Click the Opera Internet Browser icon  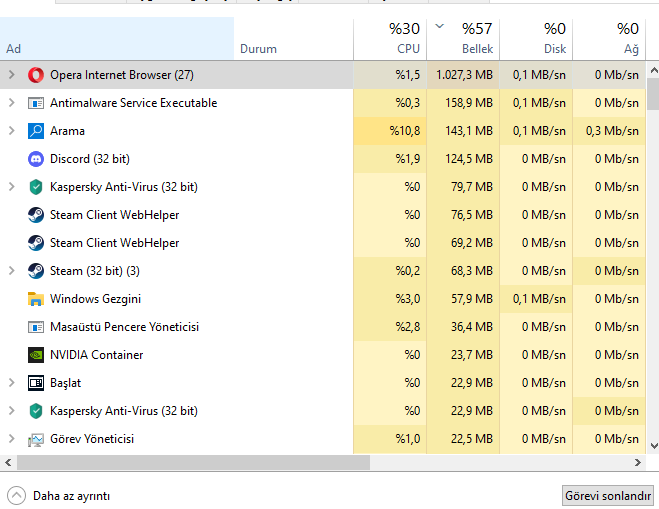(x=36, y=75)
